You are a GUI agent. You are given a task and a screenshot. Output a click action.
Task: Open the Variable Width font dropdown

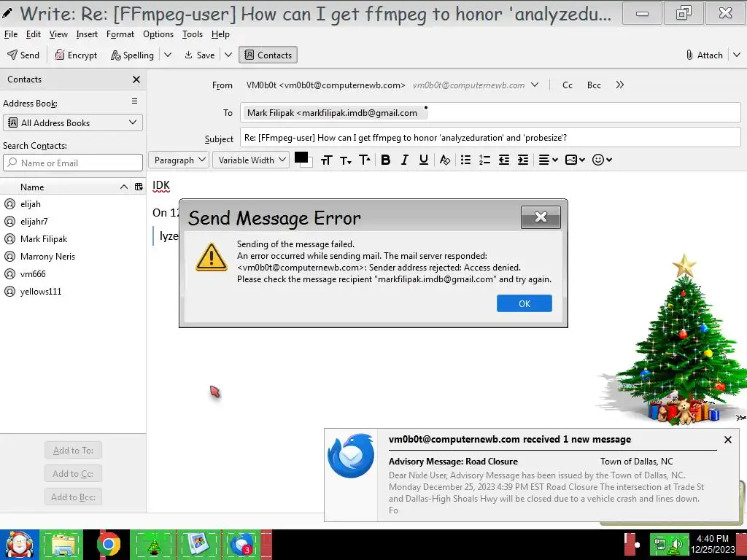coord(251,160)
